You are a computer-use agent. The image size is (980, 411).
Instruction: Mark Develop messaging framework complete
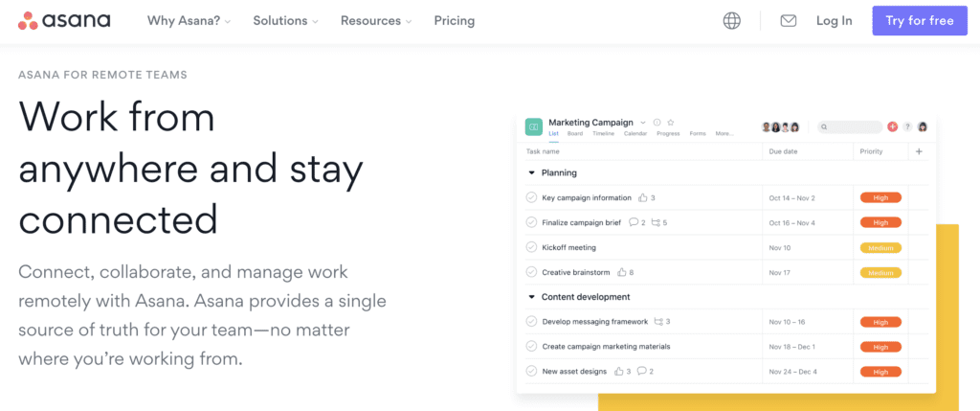pos(531,322)
